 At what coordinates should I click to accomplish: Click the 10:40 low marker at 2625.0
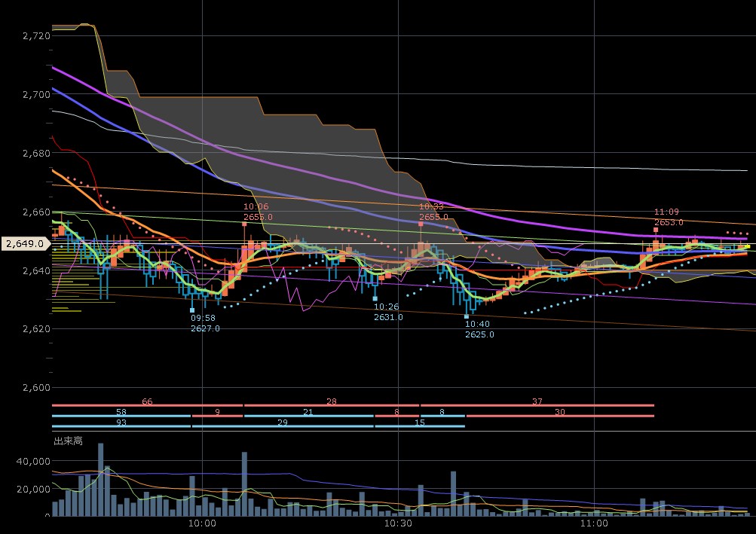click(467, 316)
